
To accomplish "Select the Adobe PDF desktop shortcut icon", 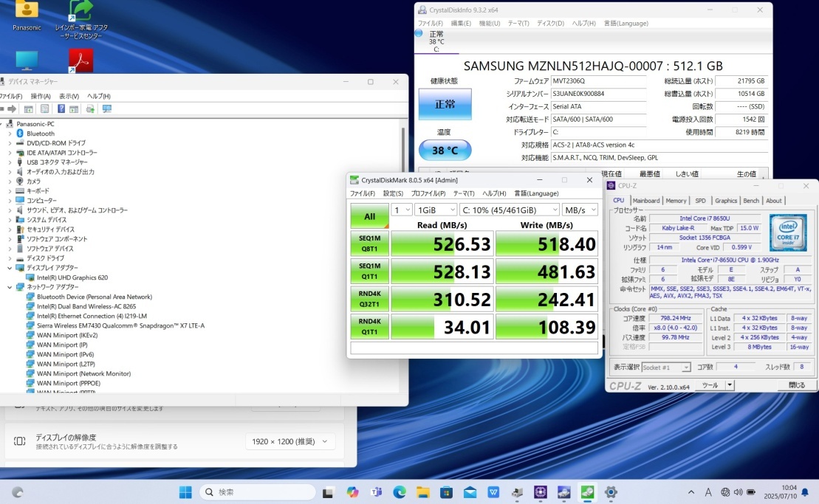I will click(81, 61).
